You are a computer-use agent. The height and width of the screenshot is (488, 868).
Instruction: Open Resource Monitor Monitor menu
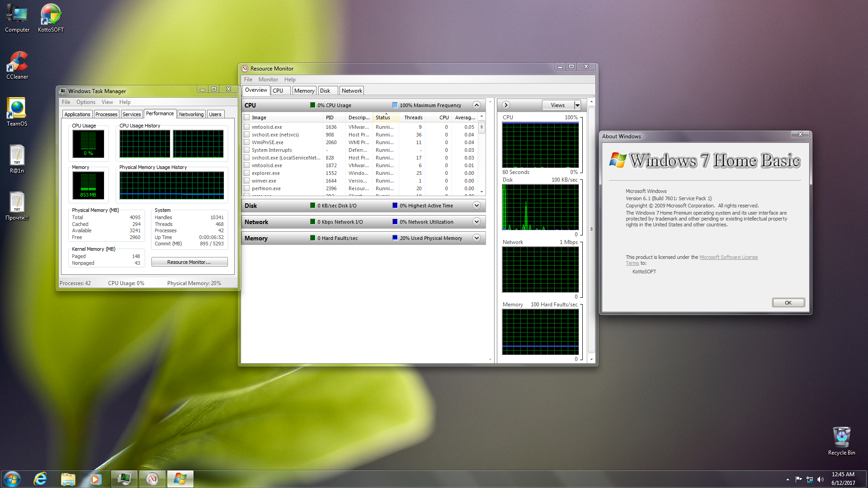(x=268, y=80)
